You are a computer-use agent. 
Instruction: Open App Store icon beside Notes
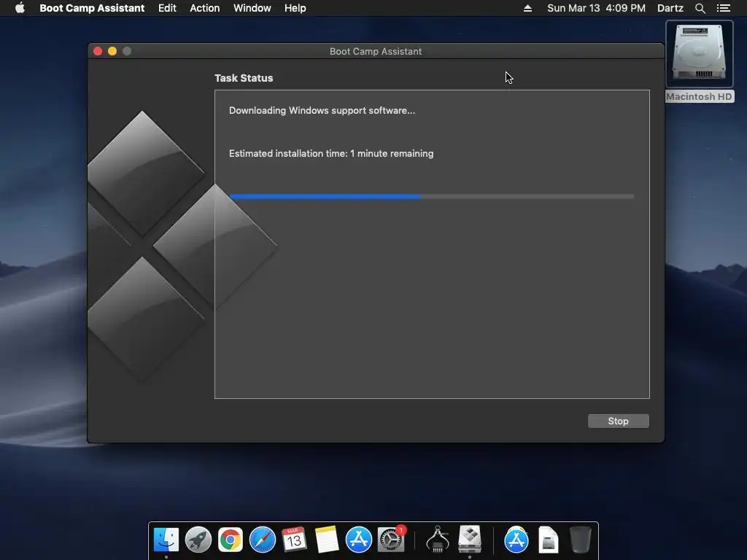pos(358,540)
